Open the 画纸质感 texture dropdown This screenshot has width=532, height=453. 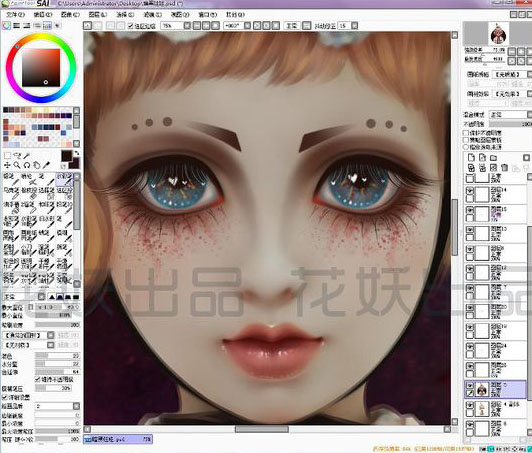pos(529,74)
